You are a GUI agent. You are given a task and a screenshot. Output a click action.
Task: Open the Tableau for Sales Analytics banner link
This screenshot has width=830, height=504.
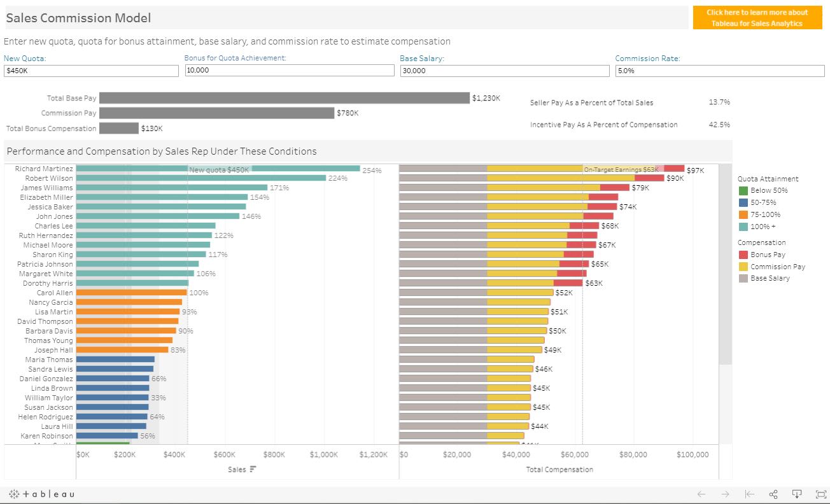(757, 17)
